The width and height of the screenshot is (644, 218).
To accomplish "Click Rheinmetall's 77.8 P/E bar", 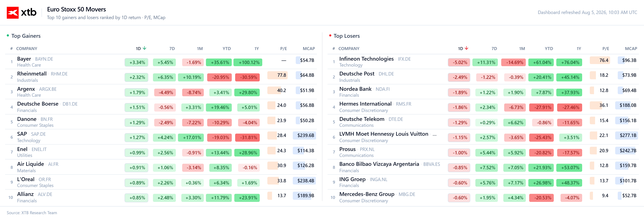I will 278,75.
